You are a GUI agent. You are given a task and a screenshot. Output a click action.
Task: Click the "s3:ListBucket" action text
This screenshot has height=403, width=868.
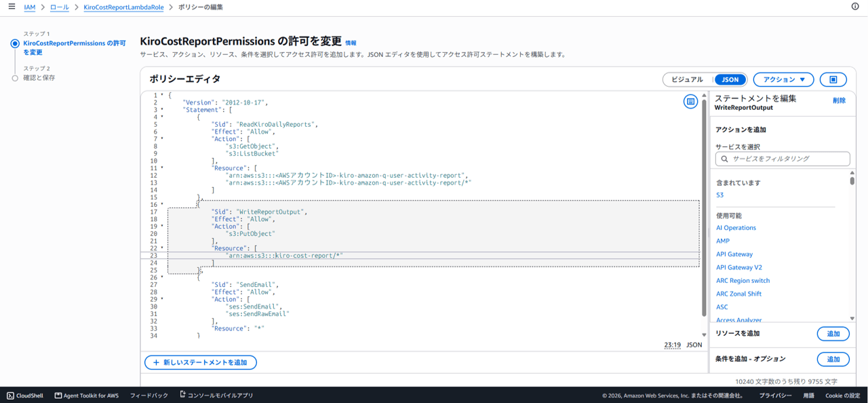pos(252,154)
